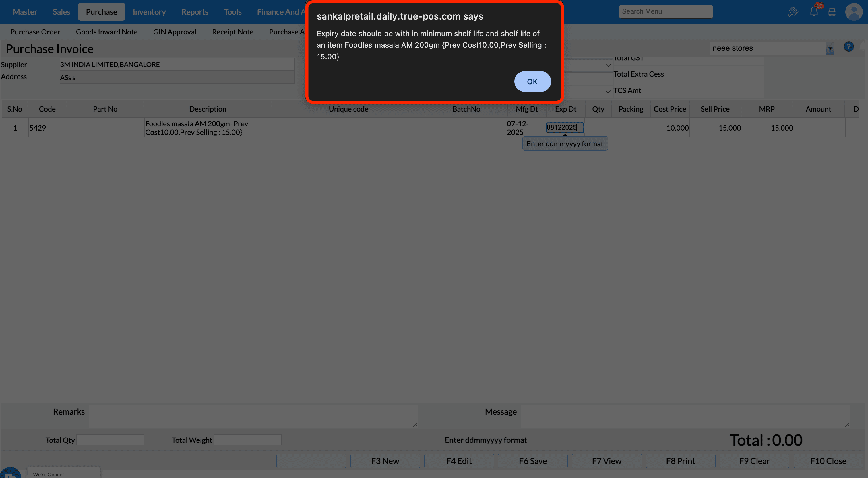The image size is (868, 478).
Task: Open the user profile avatar
Action: click(854, 12)
